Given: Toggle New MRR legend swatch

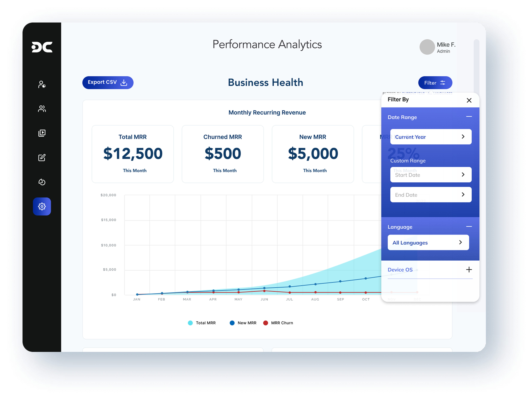Looking at the screenshot, I should (x=232, y=323).
